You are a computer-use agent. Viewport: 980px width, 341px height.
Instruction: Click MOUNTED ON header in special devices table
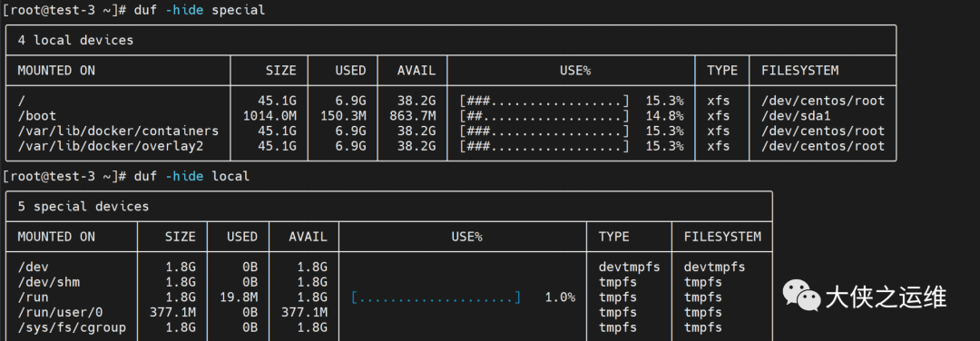[x=56, y=237]
